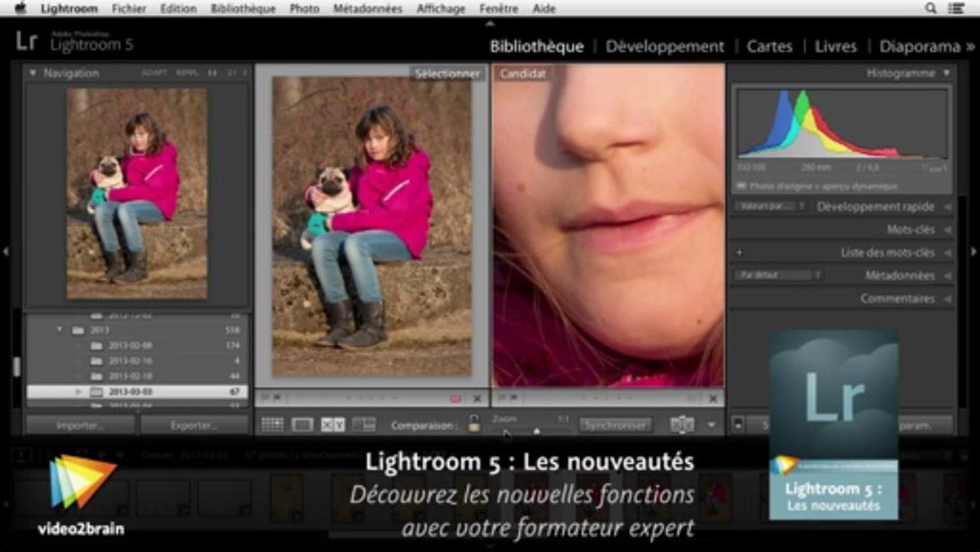Open Spotlight search icon

pyautogui.click(x=931, y=8)
